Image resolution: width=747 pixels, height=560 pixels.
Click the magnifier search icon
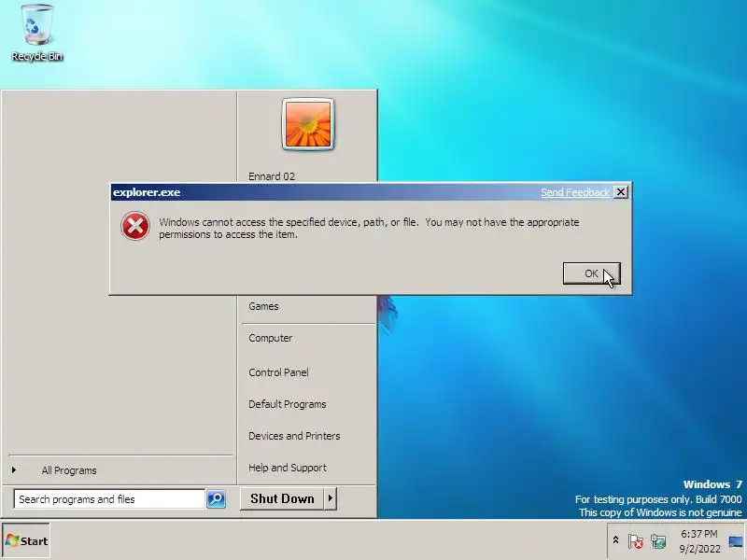(217, 499)
